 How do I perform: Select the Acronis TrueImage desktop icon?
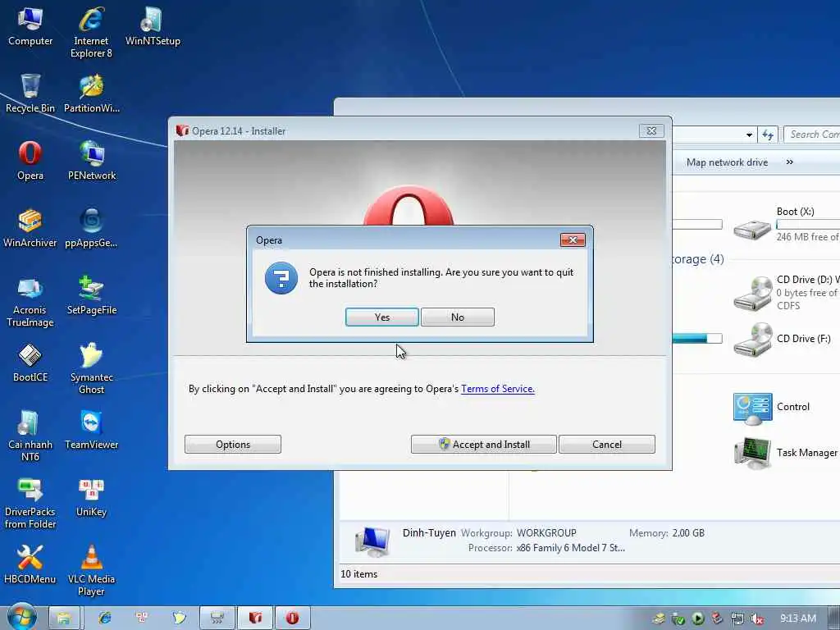30,301
